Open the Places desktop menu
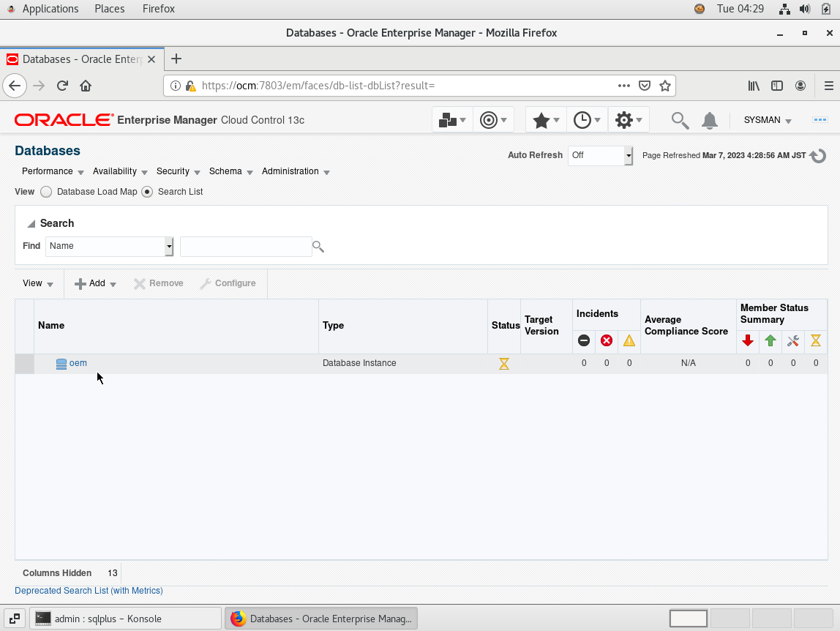This screenshot has width=840, height=631. coord(109,9)
